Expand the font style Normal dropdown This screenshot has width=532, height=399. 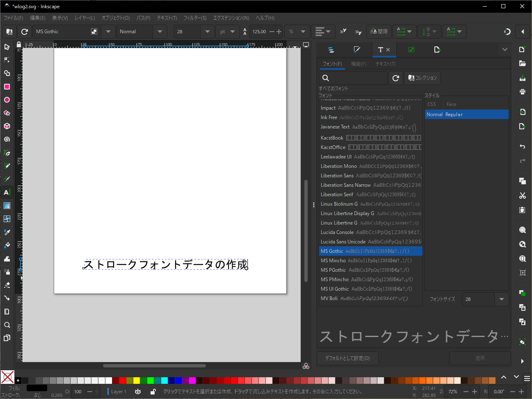click(x=160, y=32)
